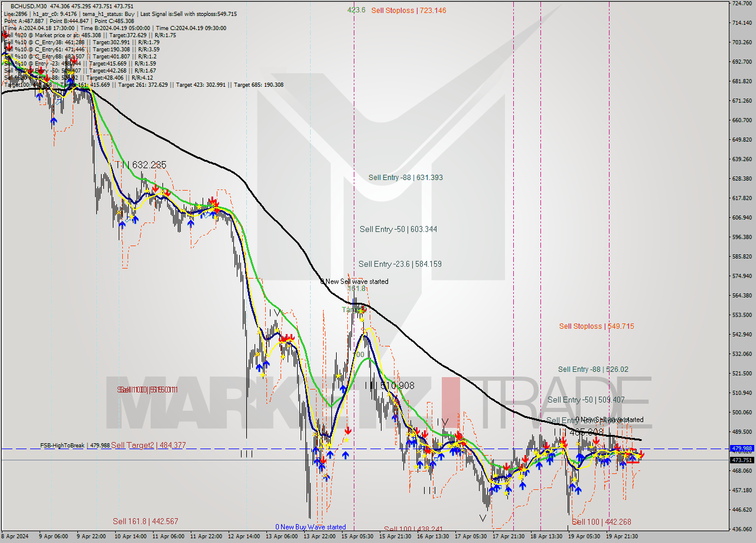Click the 606.940 price axis value

click(742, 217)
